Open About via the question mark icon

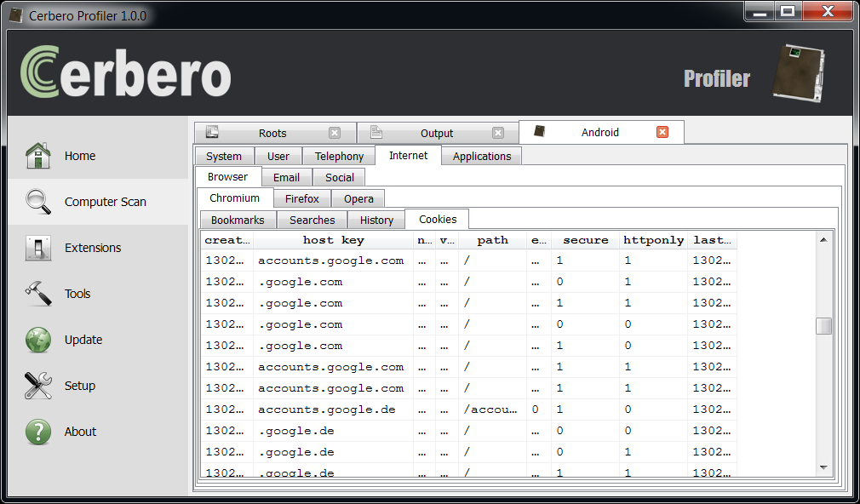[x=37, y=432]
